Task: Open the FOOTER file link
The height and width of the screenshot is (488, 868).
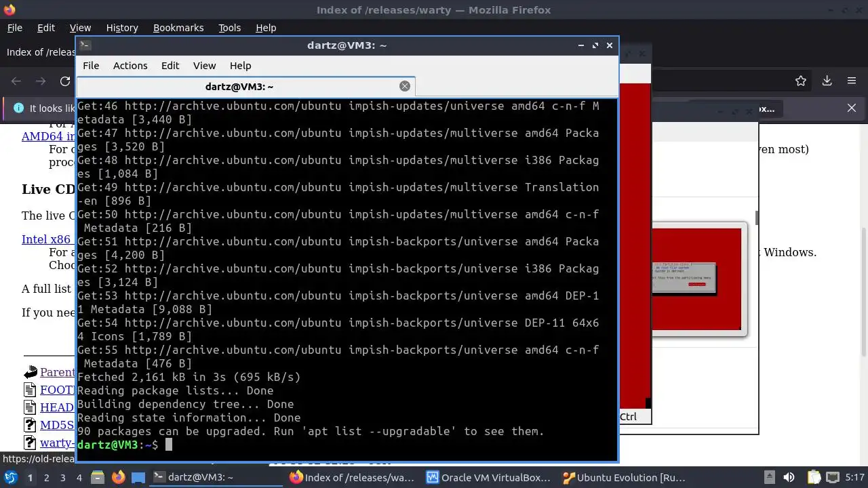Action: pos(58,390)
